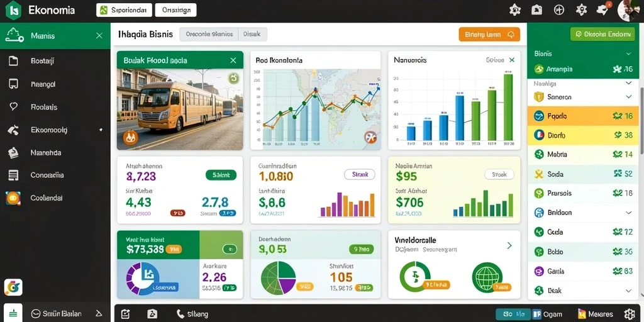Click the orange Biniahg Lamn button

489,35
